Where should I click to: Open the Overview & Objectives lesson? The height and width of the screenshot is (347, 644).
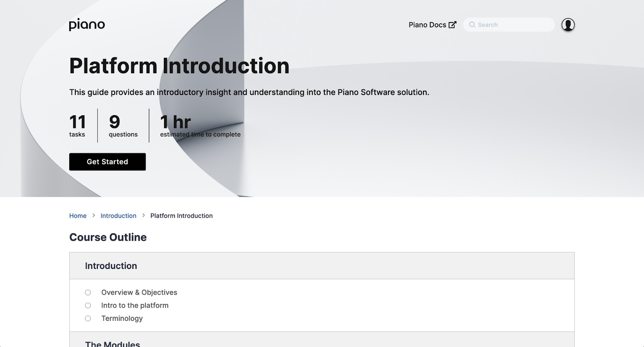point(139,293)
